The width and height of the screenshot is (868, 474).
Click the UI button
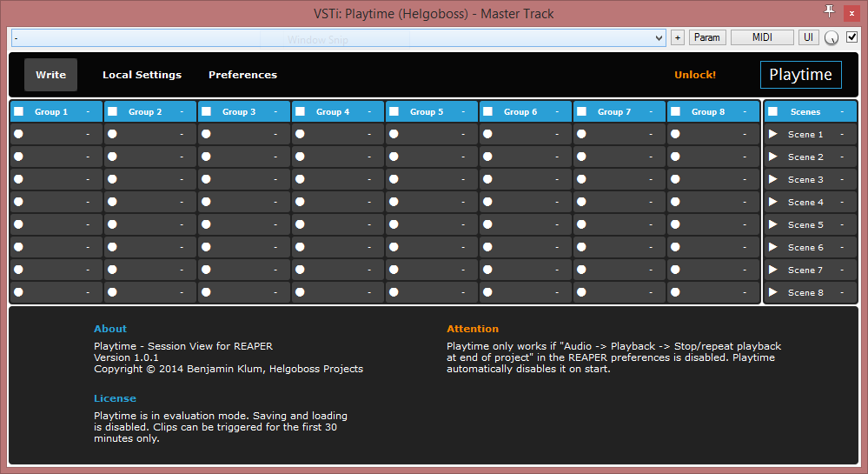(808, 37)
